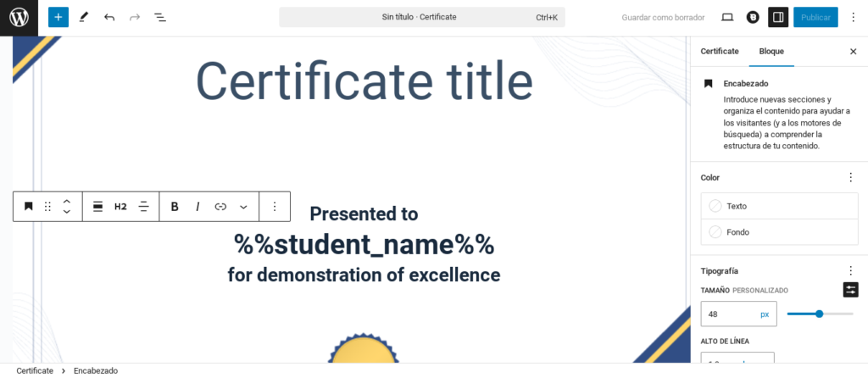
Task: Choose the Fondo color option
Action: (x=780, y=232)
